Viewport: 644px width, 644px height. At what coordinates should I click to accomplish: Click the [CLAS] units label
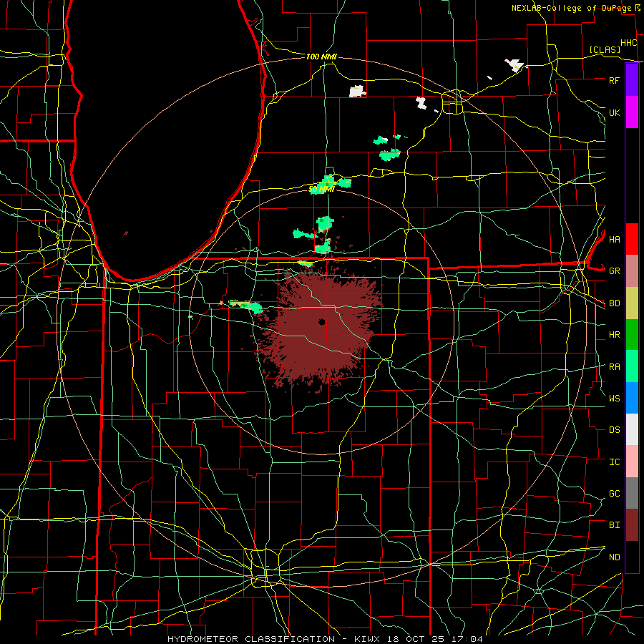pos(605,49)
